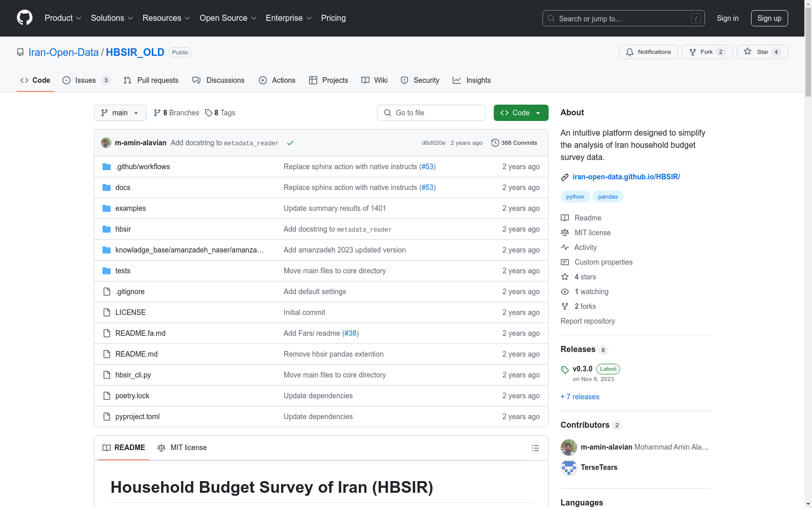Click m-amin-alavian avatar in commit bar

point(106,143)
